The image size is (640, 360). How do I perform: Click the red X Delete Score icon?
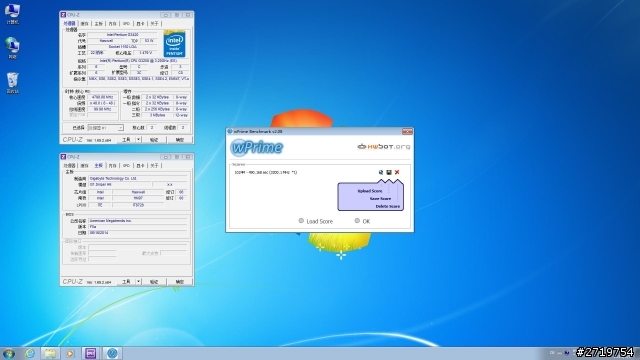tap(397, 172)
